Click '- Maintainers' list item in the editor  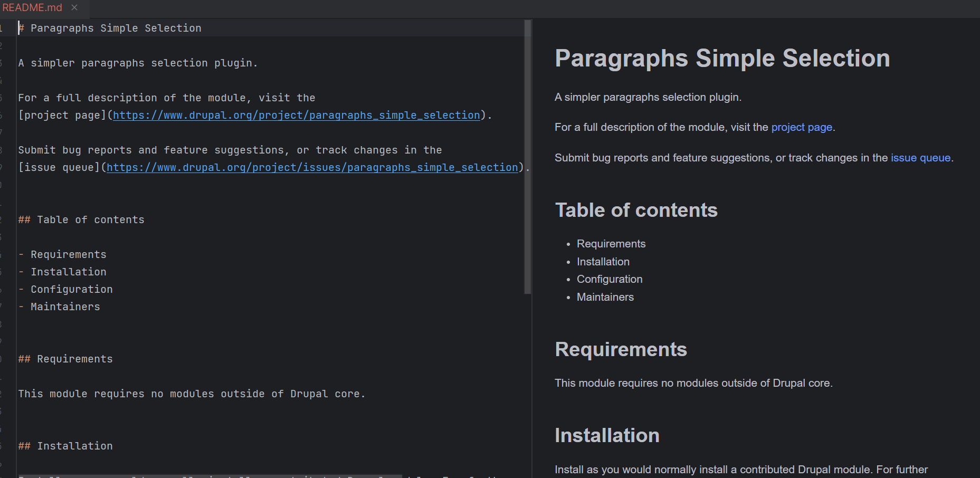click(65, 307)
